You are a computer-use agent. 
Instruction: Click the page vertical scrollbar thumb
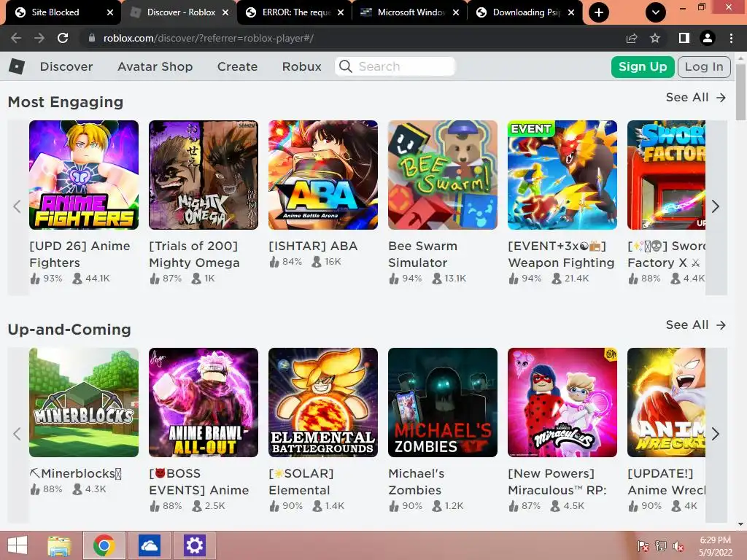[x=740, y=90]
